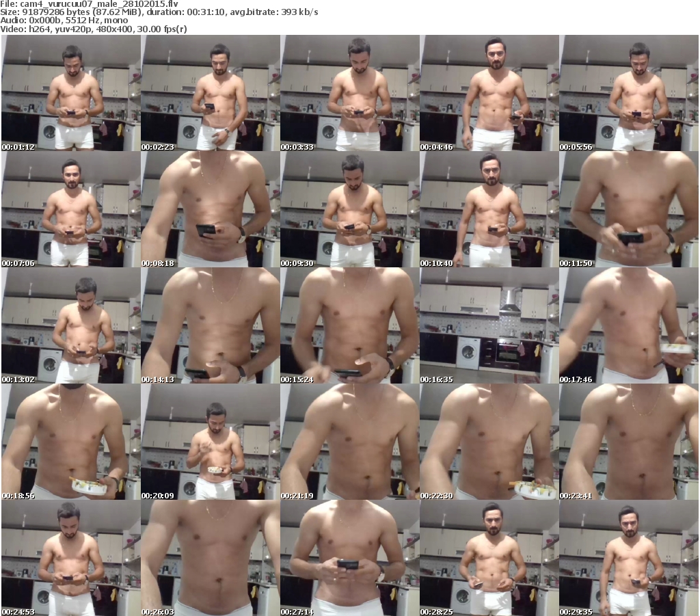Click the thumbnail stamped 00:22:30
Image resolution: width=700 pixels, height=616 pixels.
click(x=489, y=442)
